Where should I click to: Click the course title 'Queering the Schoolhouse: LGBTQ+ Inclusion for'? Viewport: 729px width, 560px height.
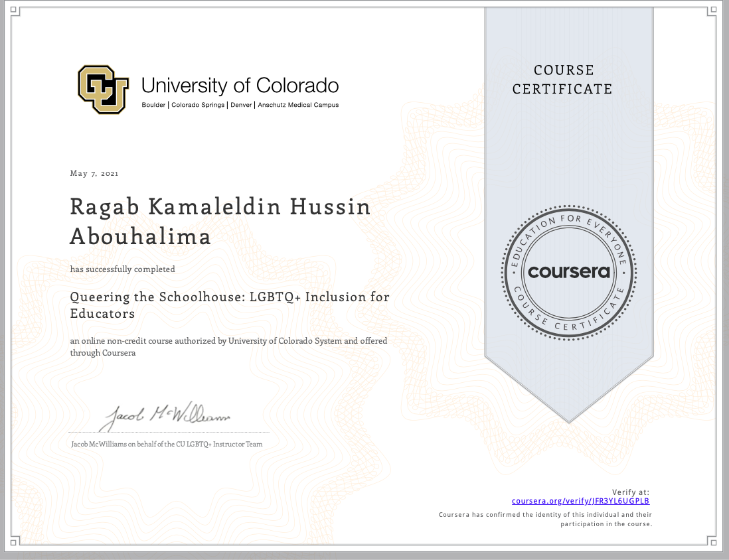pos(230,297)
